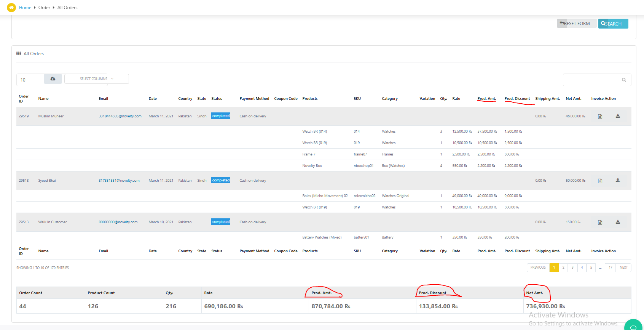Click the Next pagination button
Viewport: 644px width, 330px height.
tap(623, 268)
